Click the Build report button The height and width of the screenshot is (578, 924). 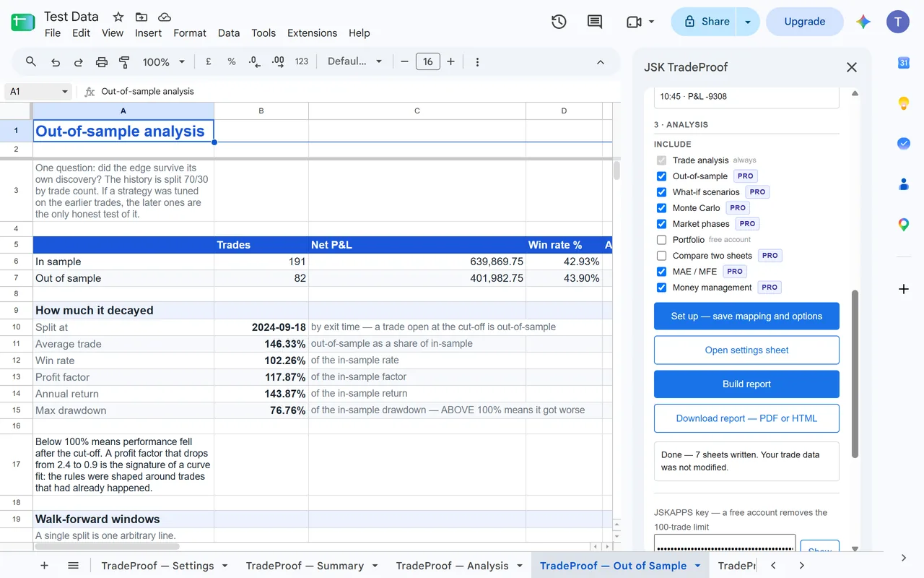746,384
